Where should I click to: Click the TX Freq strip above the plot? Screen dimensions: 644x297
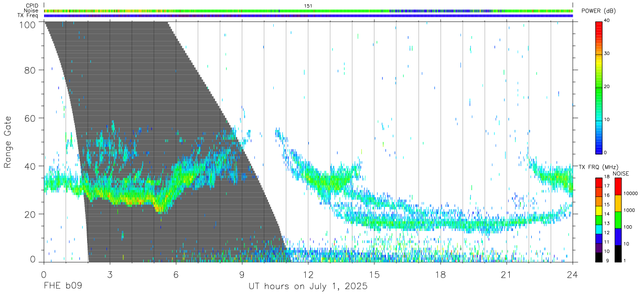[308, 16]
